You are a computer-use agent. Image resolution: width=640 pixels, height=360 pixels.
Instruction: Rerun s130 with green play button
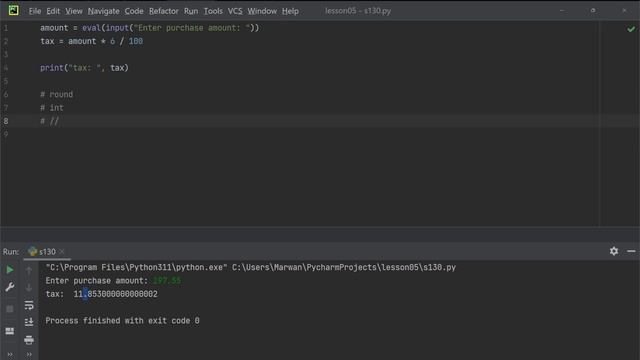click(x=10, y=270)
